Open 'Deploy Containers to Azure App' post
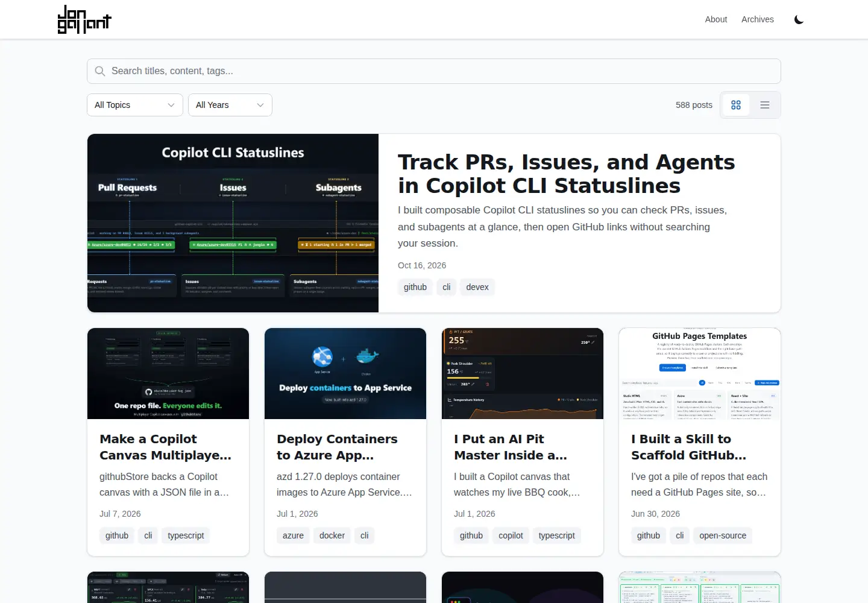 [337, 447]
